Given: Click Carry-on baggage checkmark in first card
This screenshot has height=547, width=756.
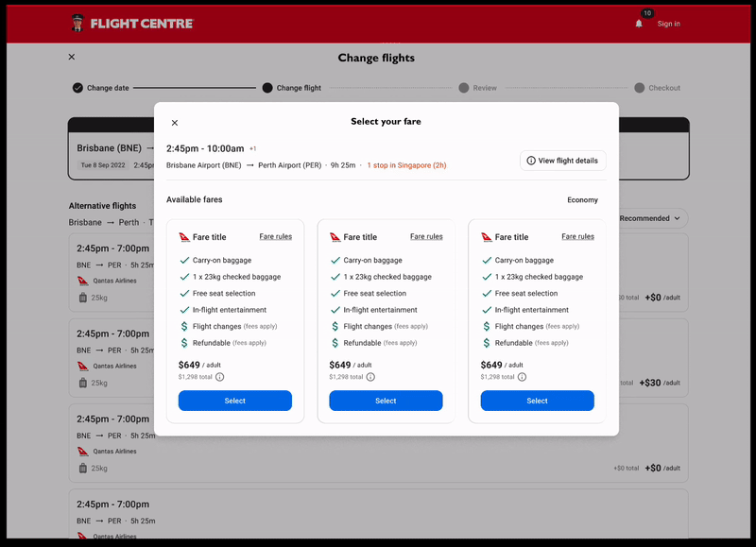Looking at the screenshot, I should 184,260.
